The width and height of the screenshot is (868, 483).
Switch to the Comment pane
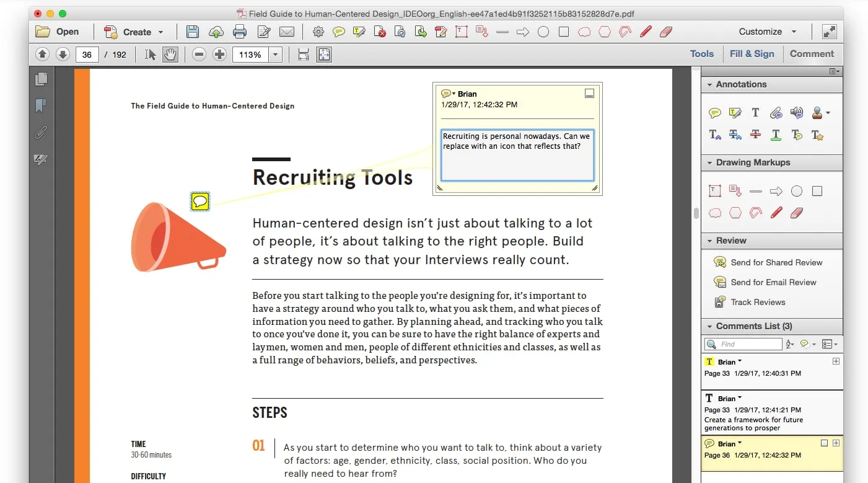(x=812, y=54)
